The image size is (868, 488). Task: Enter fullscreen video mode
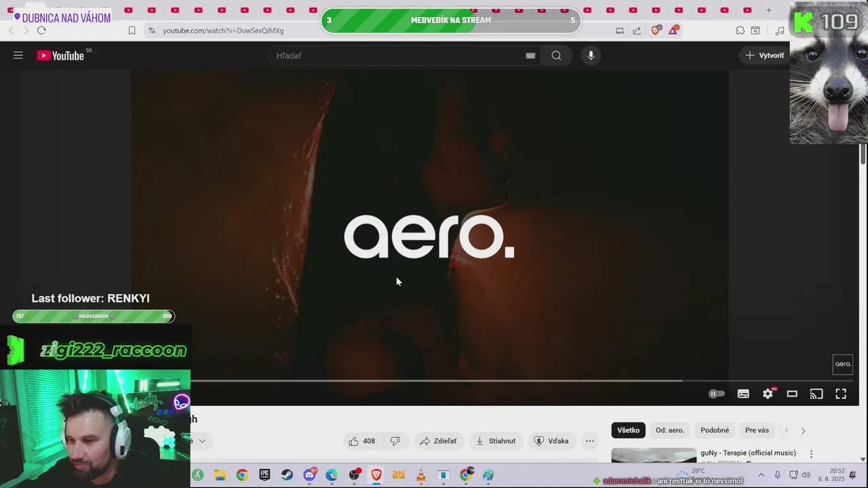click(x=841, y=394)
